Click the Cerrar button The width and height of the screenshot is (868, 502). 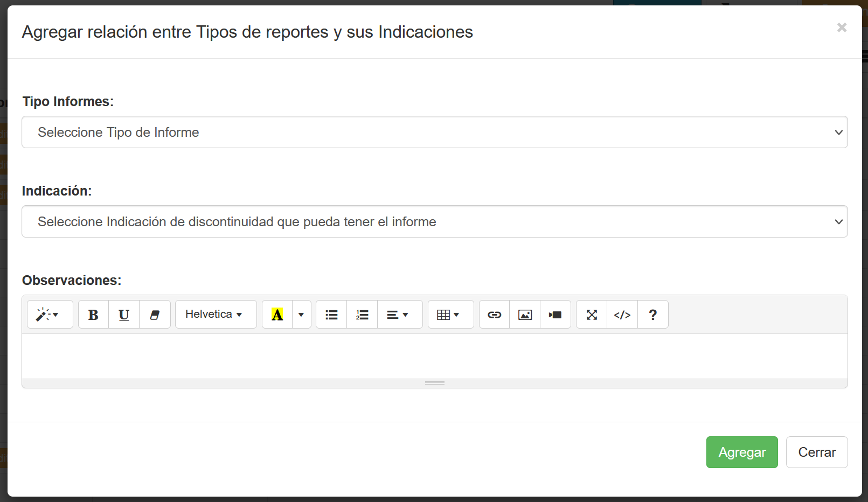pyautogui.click(x=816, y=452)
